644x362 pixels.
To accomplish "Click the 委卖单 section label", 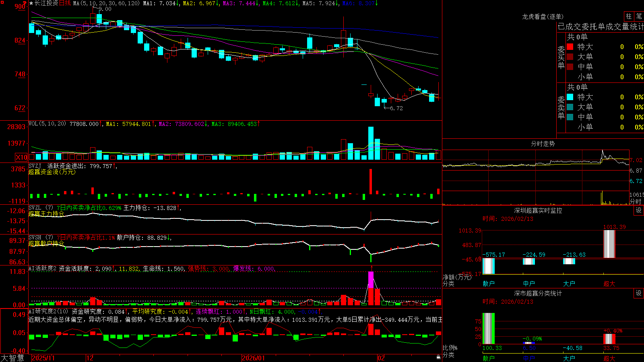I will [561, 107].
